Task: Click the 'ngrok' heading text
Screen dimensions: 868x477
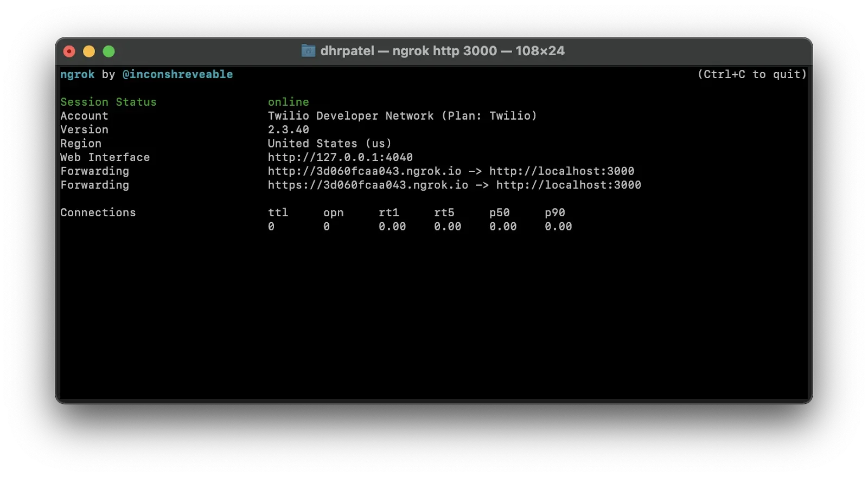Action: 78,74
